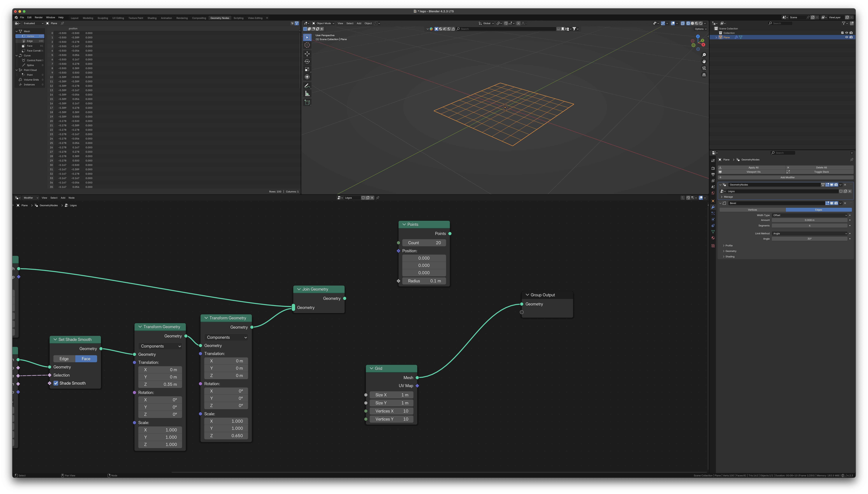Open the Object Mode dropdown

click(x=323, y=23)
